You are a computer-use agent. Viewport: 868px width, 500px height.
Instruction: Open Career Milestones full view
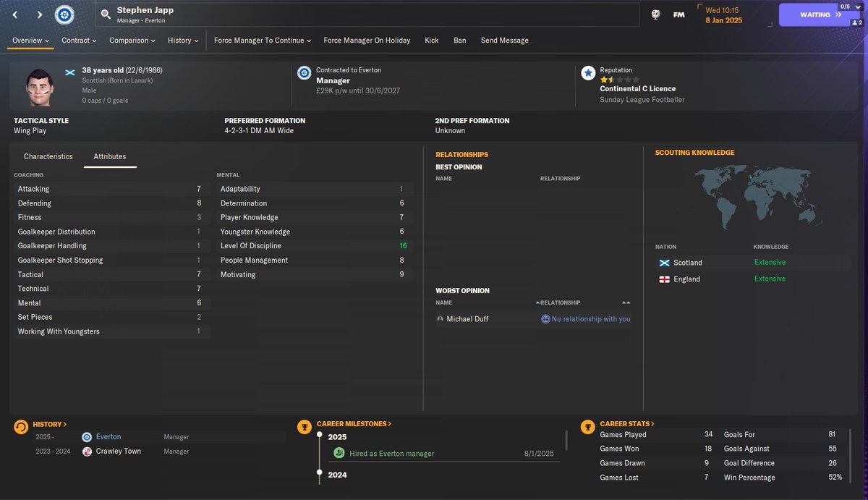coord(354,424)
